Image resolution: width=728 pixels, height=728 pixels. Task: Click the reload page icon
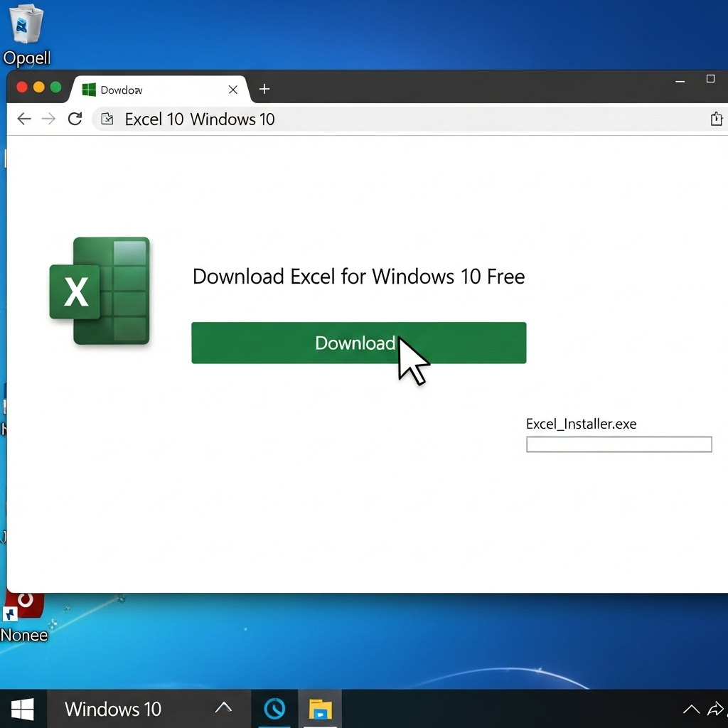tap(75, 119)
